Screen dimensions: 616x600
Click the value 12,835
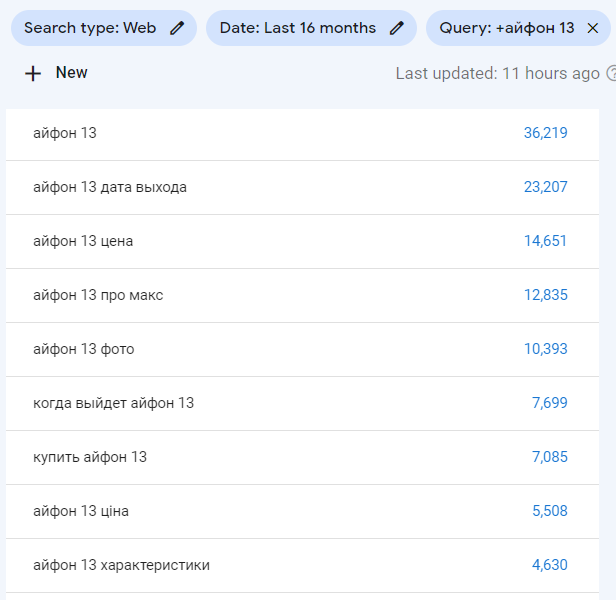click(x=546, y=295)
